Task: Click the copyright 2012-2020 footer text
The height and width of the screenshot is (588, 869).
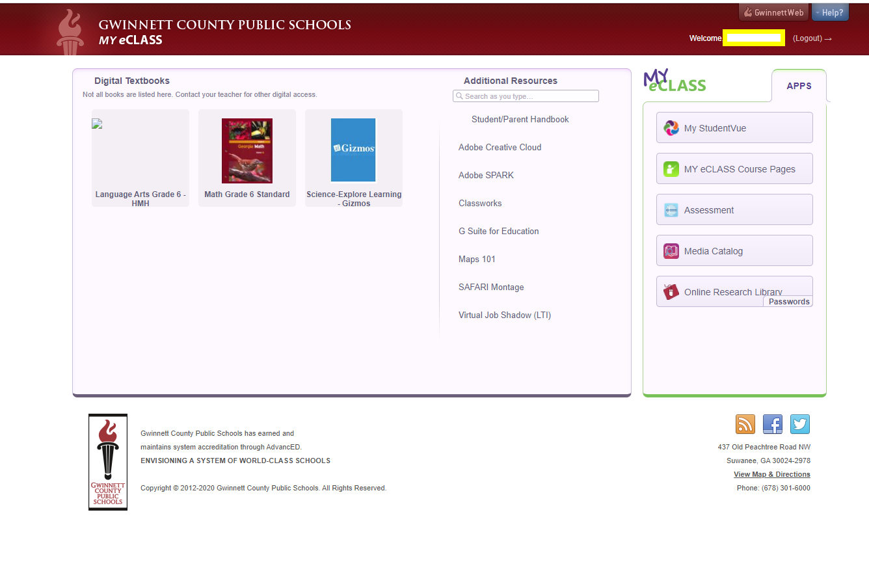Action: coord(263,488)
